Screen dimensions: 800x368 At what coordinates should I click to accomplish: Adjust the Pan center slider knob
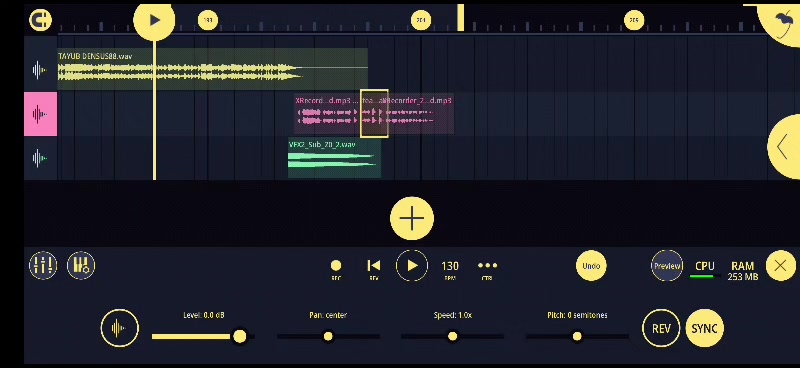328,336
